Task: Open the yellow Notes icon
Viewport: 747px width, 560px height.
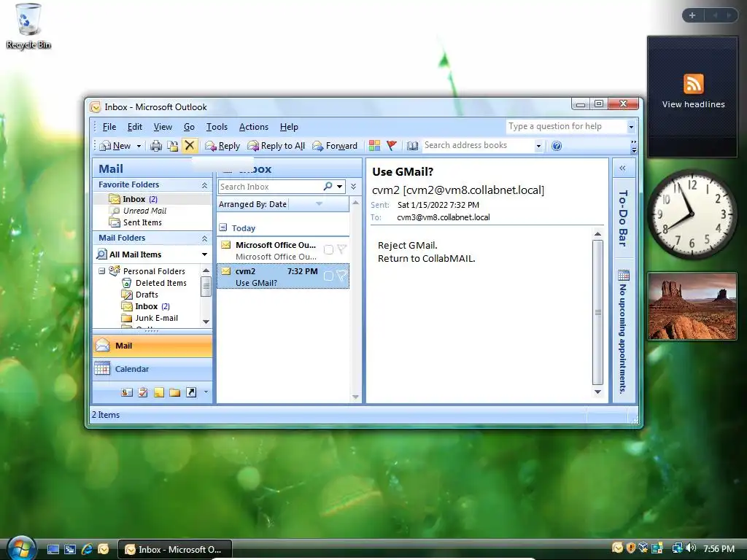Action: [x=159, y=392]
